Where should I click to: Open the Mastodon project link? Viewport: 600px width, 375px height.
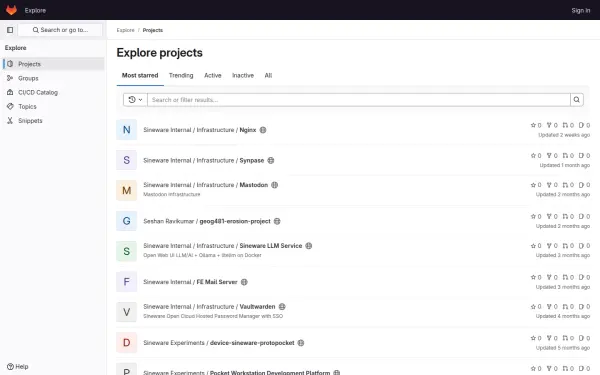click(205, 185)
